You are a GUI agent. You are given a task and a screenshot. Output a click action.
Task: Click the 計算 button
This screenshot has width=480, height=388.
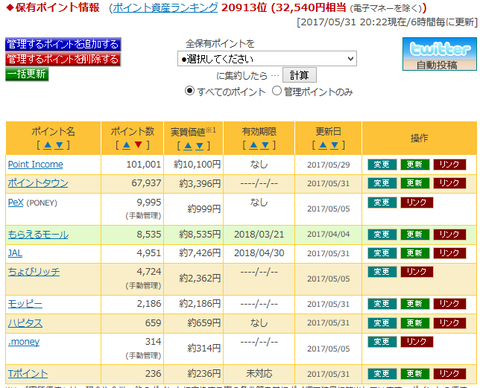299,75
